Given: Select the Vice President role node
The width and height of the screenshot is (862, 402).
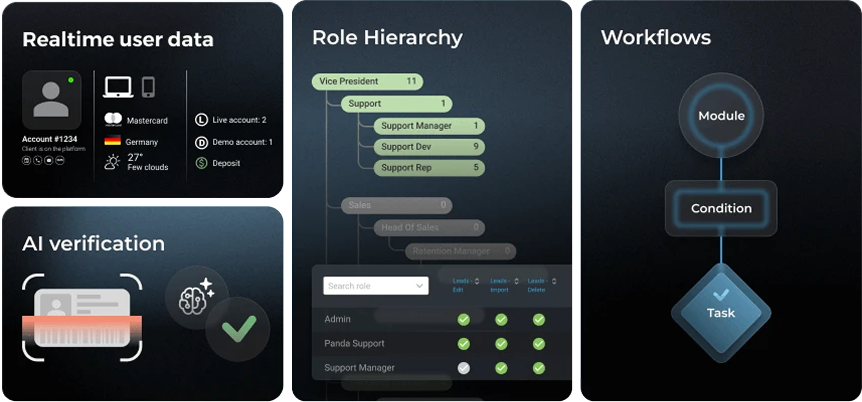Looking at the screenshot, I should click(x=367, y=81).
